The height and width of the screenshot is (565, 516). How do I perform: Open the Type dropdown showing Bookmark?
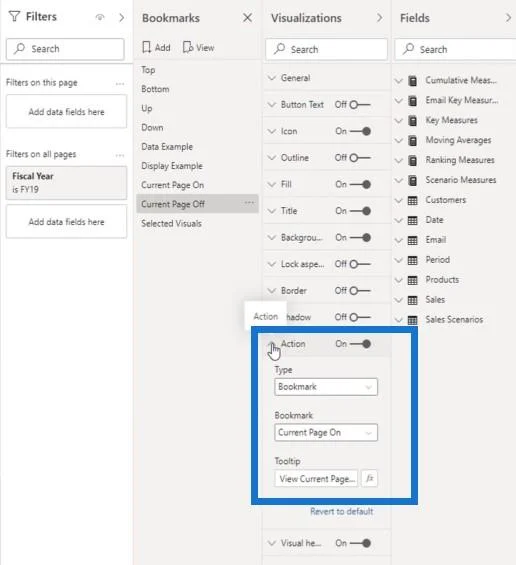326,387
